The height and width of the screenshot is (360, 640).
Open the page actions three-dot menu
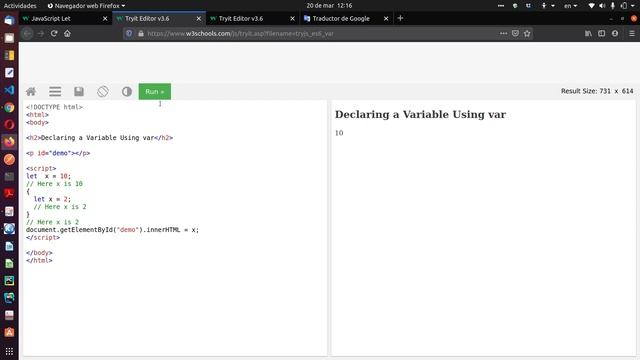click(x=504, y=33)
